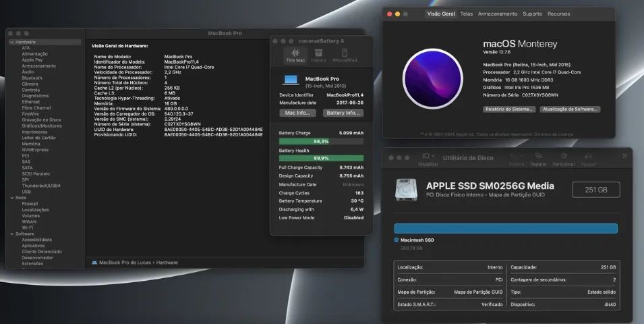644x324 pixels.
Task: Open the iPhone/iPad tab in coconutBattery
Action: tap(345, 55)
